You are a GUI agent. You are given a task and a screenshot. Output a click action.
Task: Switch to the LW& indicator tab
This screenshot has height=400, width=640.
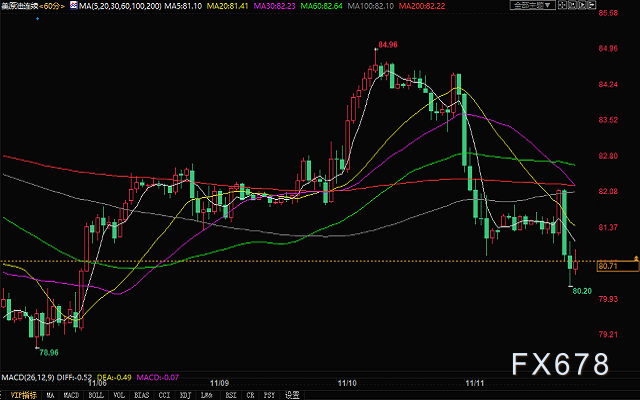coord(207,395)
